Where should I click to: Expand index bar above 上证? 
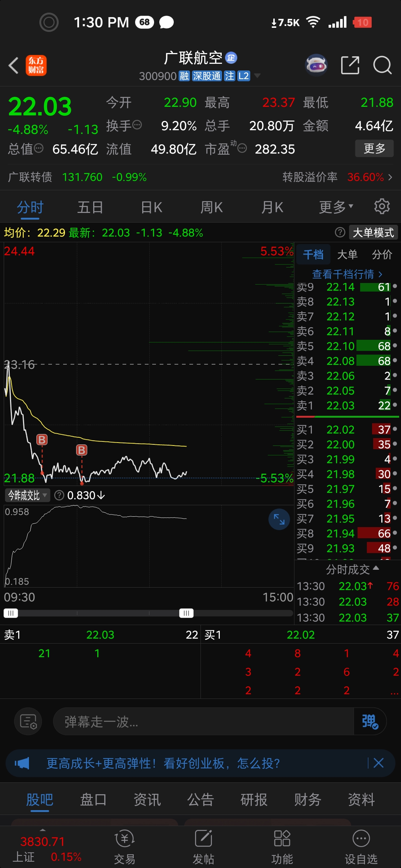[43, 830]
